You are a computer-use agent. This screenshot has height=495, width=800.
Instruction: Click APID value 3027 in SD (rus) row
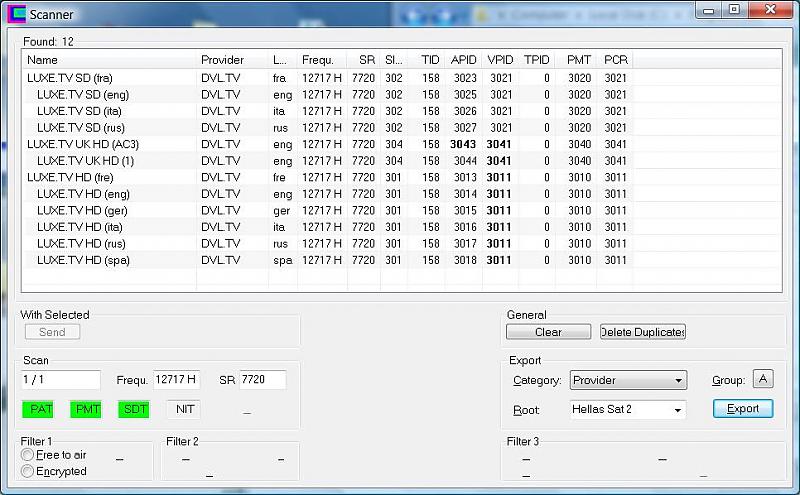(465, 128)
